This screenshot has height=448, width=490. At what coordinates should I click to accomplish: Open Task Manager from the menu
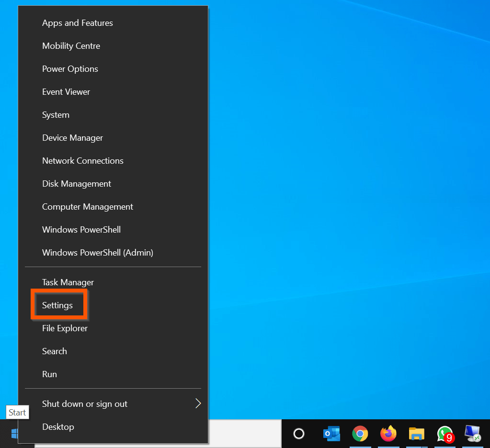113,282
